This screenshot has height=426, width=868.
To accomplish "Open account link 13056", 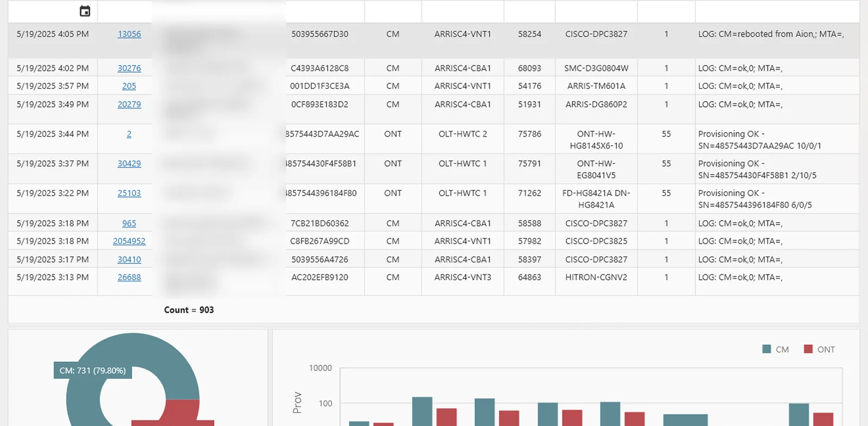I will [x=129, y=34].
